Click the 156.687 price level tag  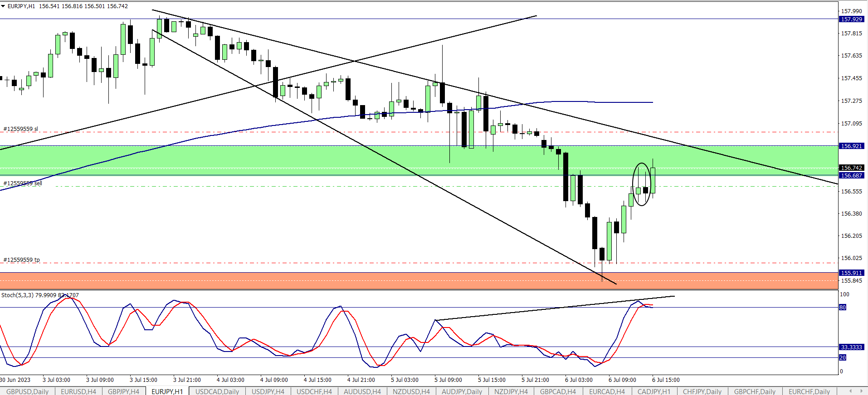(x=852, y=175)
